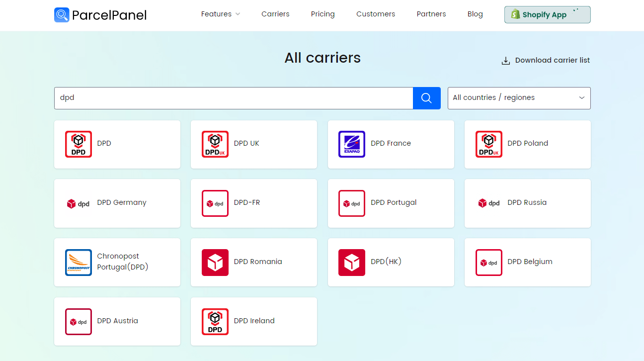This screenshot has width=644, height=361.
Task: Open the Features dropdown menu
Action: (x=217, y=14)
